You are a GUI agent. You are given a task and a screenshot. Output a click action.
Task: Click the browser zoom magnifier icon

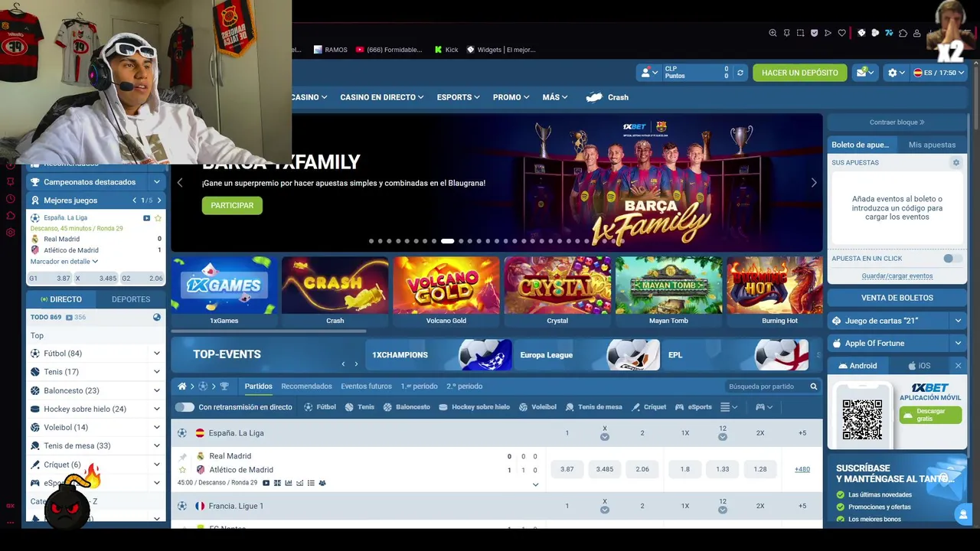(x=773, y=33)
